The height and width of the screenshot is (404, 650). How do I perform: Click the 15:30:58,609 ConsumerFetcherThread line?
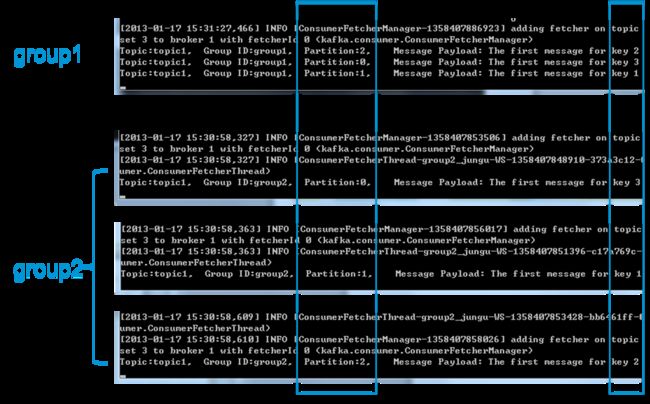[381, 317]
